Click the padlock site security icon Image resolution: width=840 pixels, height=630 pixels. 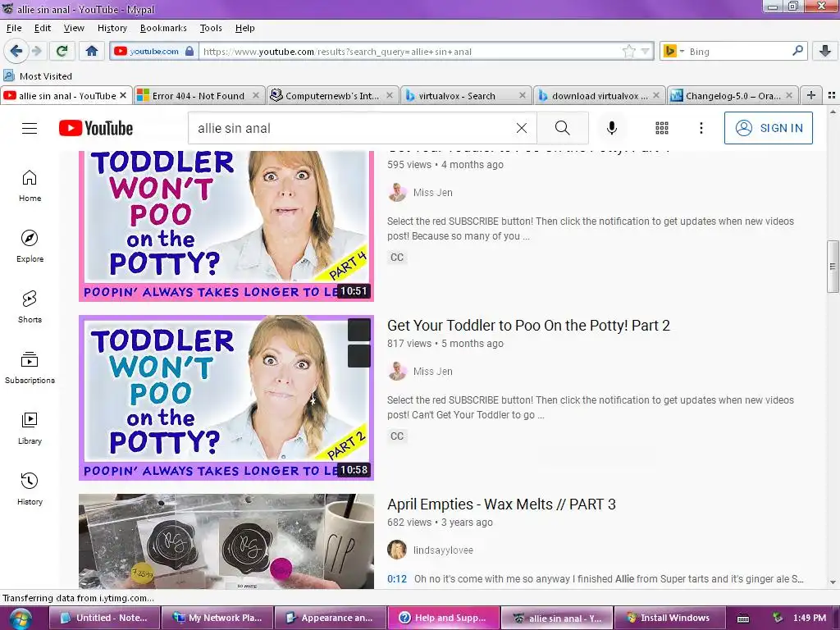(x=189, y=52)
